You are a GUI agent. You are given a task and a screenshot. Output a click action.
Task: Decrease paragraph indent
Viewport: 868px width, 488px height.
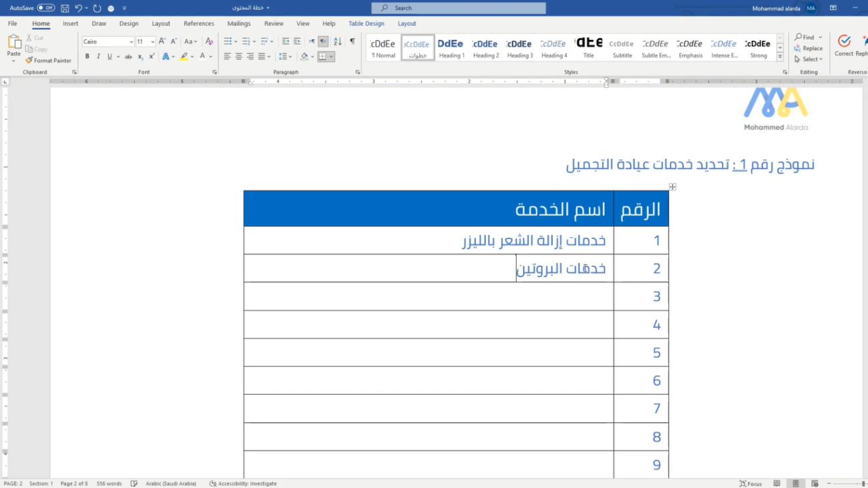pyautogui.click(x=286, y=41)
